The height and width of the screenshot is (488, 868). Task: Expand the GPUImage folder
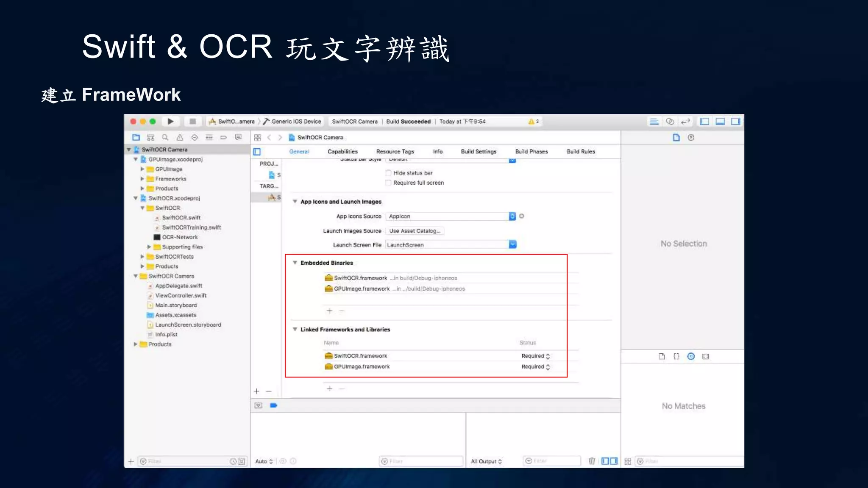click(x=142, y=169)
